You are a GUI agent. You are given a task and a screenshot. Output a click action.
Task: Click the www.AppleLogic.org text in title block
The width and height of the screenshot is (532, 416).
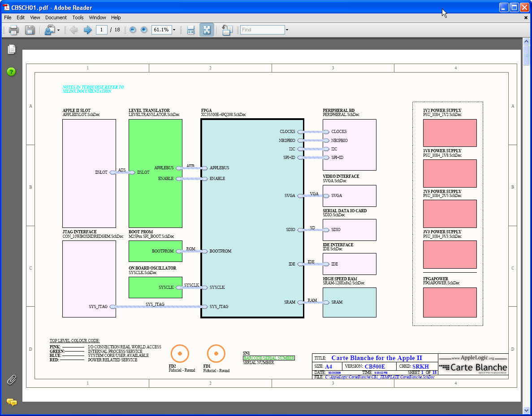click(x=473, y=358)
